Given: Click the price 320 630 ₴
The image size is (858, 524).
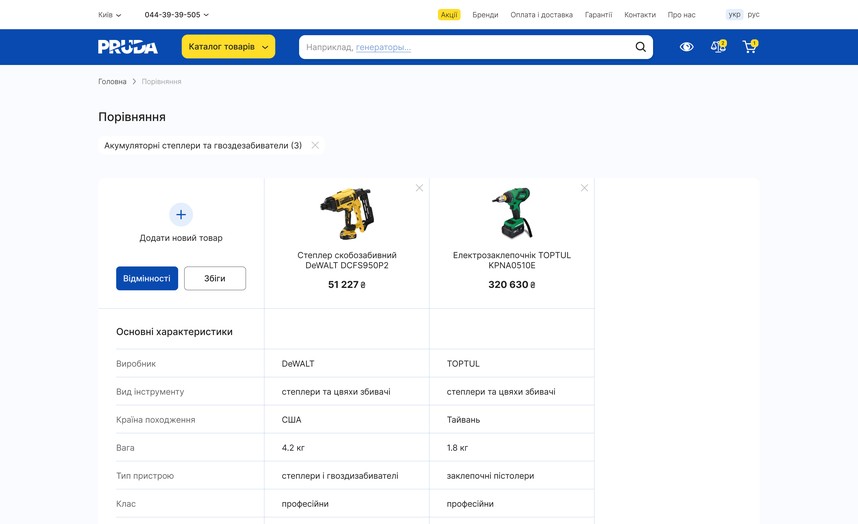Looking at the screenshot, I should [x=512, y=284].
